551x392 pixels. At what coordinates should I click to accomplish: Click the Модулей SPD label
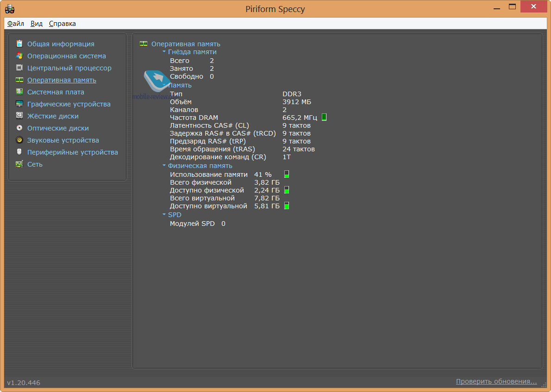pos(192,224)
